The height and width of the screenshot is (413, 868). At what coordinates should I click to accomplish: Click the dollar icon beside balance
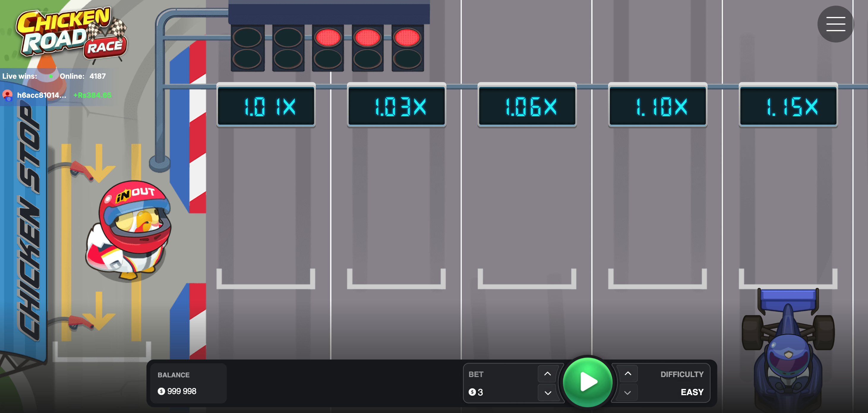[x=161, y=391]
